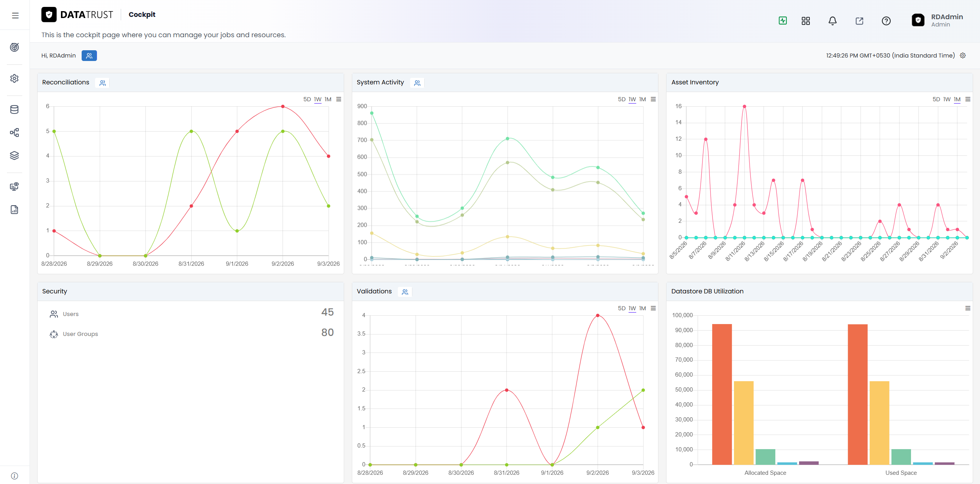
Task: Open the settings gear in sidebar
Action: pyautogui.click(x=15, y=78)
